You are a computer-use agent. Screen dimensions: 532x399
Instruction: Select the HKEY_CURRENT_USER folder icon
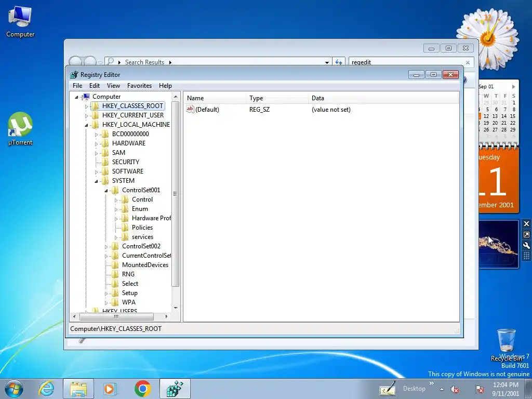[x=96, y=115]
